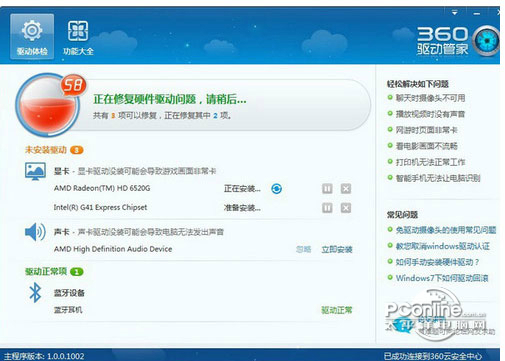Click the 驱动正常项 section header
Screen dimensions: 505x361
point(46,271)
